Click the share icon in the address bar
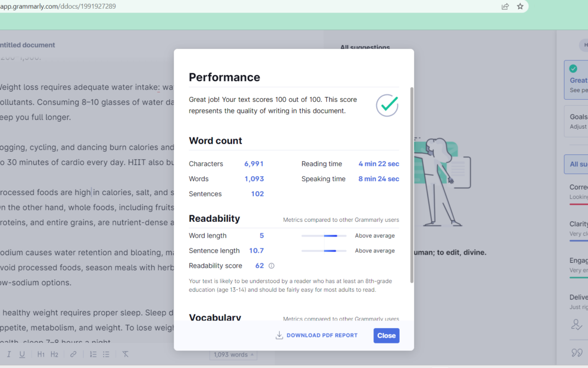Image resolution: width=588 pixels, height=368 pixels. (505, 7)
